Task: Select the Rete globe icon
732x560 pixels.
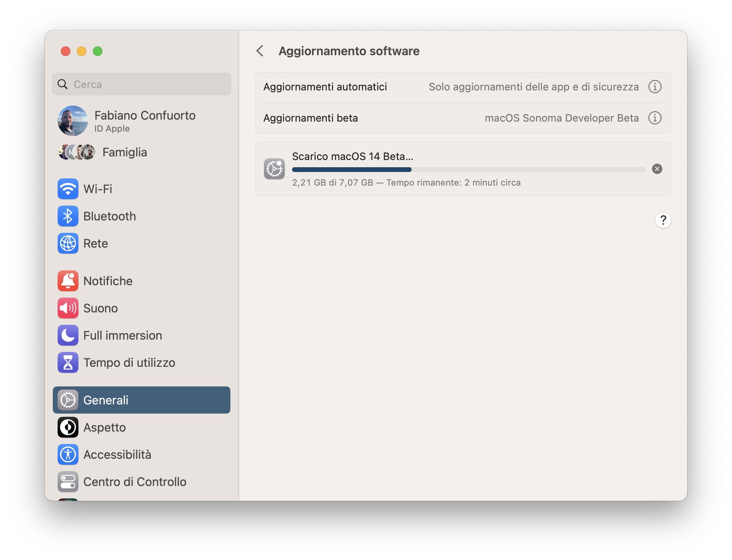Action: [68, 243]
